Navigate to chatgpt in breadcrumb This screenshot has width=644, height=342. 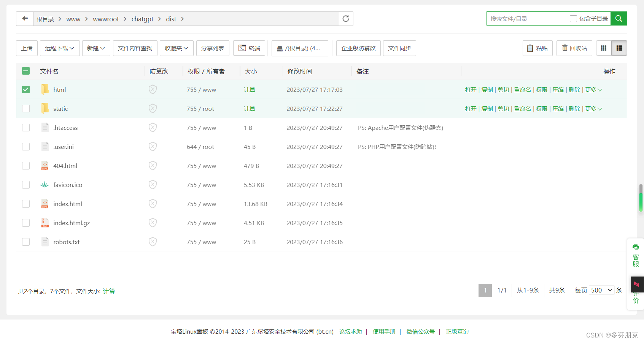pos(142,19)
